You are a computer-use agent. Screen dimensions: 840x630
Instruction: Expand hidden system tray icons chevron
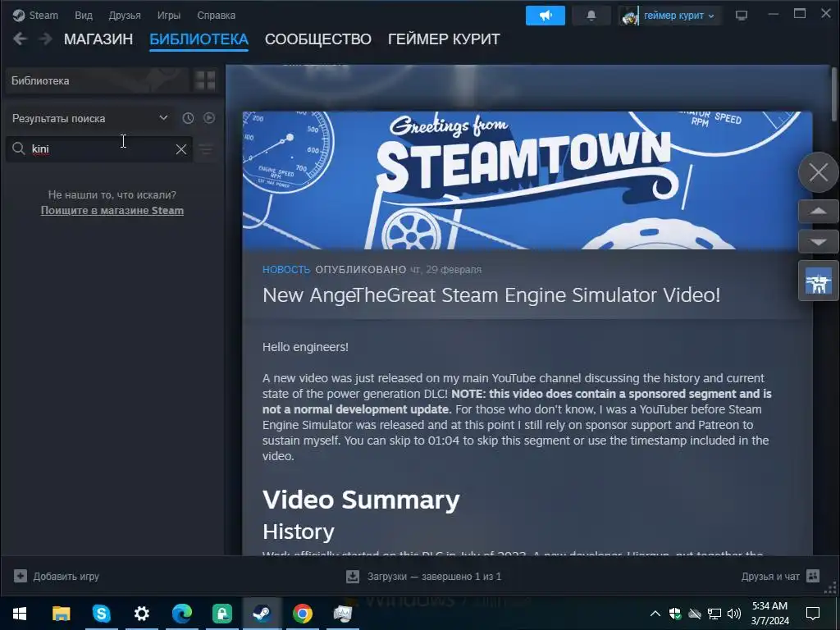click(655, 614)
